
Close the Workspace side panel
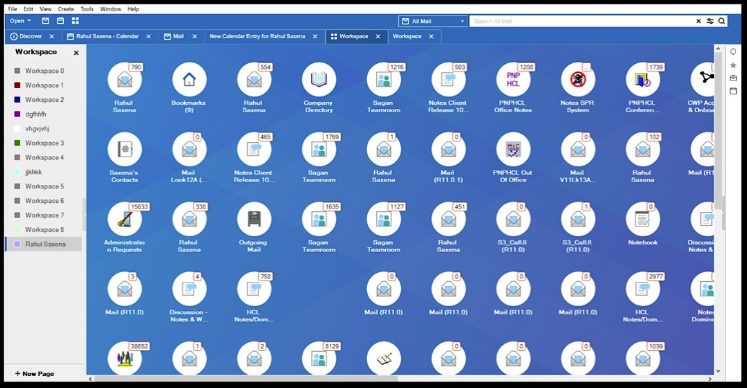(x=76, y=53)
